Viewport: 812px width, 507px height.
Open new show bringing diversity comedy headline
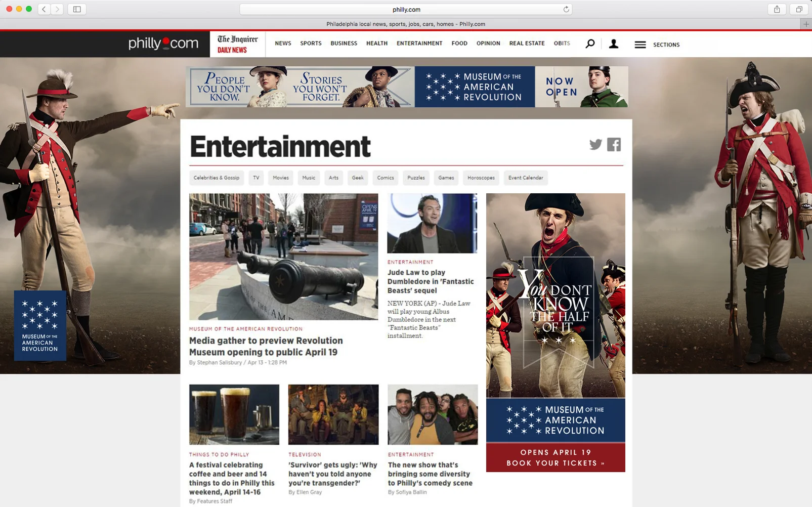coord(430,474)
